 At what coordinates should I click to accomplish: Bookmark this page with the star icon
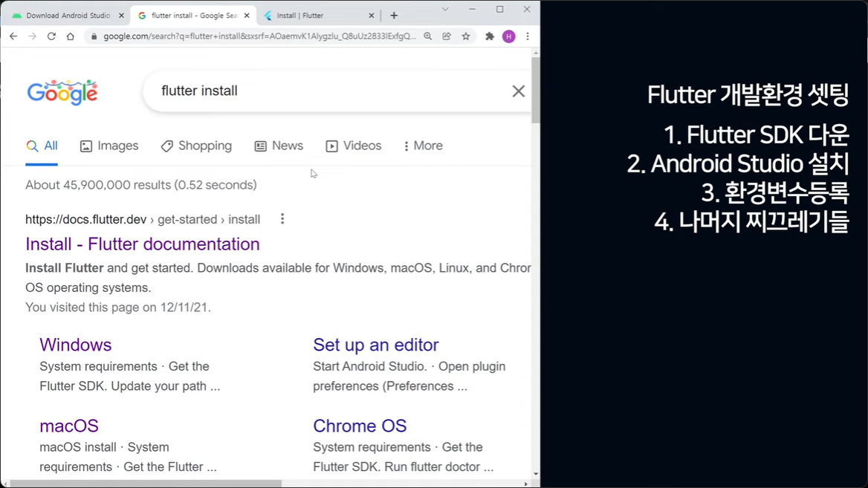[x=466, y=36]
